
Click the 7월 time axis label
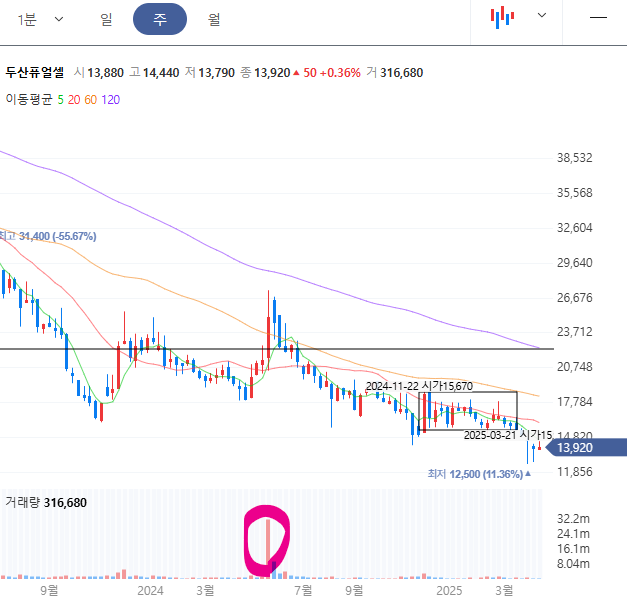point(303,590)
